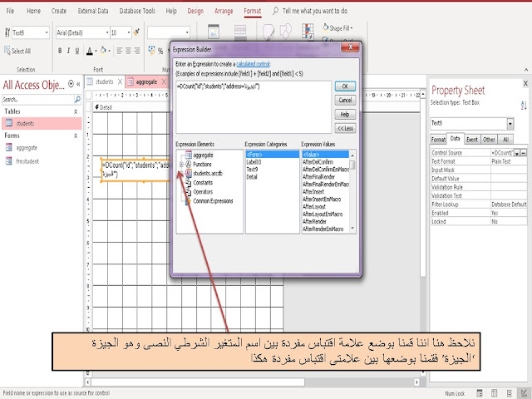Click OK in Expression Builder
Screen dimensions: 532x399
(345, 86)
